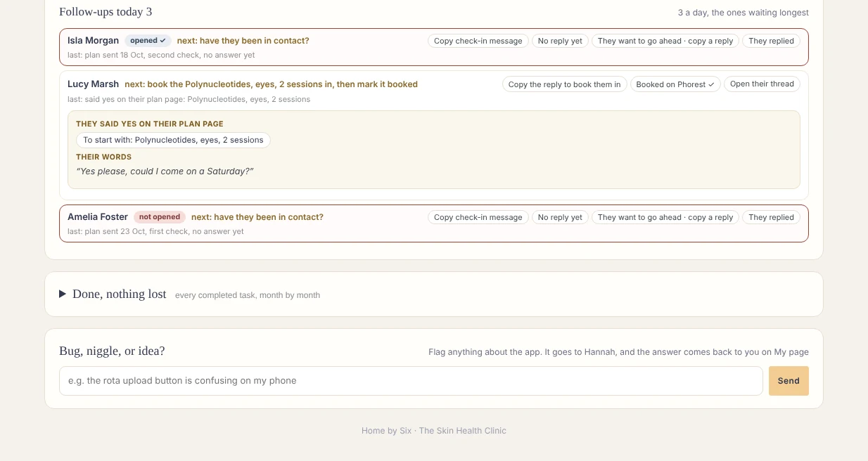Click 'THEY SAID YES ON THEIR PLAN PAGE' label

(150, 124)
